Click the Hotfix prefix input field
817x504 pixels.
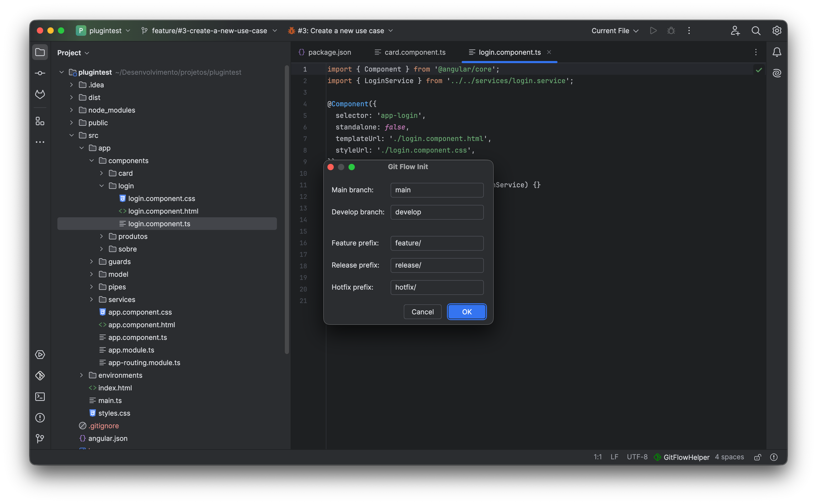(437, 287)
